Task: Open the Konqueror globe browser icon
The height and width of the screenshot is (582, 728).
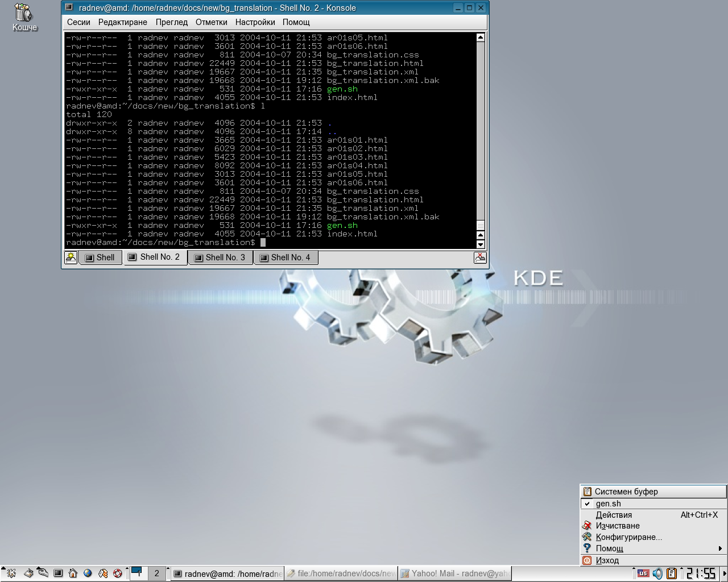Action: pyautogui.click(x=88, y=573)
